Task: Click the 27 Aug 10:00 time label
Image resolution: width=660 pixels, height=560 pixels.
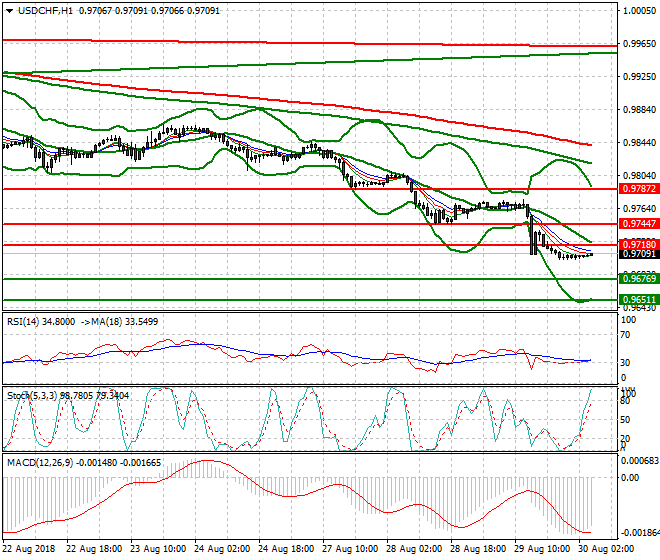Action: (x=350, y=549)
